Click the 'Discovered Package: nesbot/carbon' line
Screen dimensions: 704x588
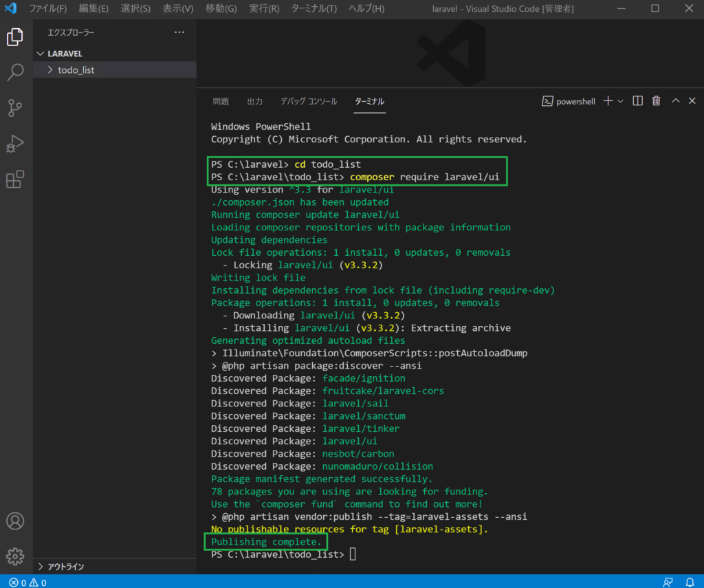(302, 454)
